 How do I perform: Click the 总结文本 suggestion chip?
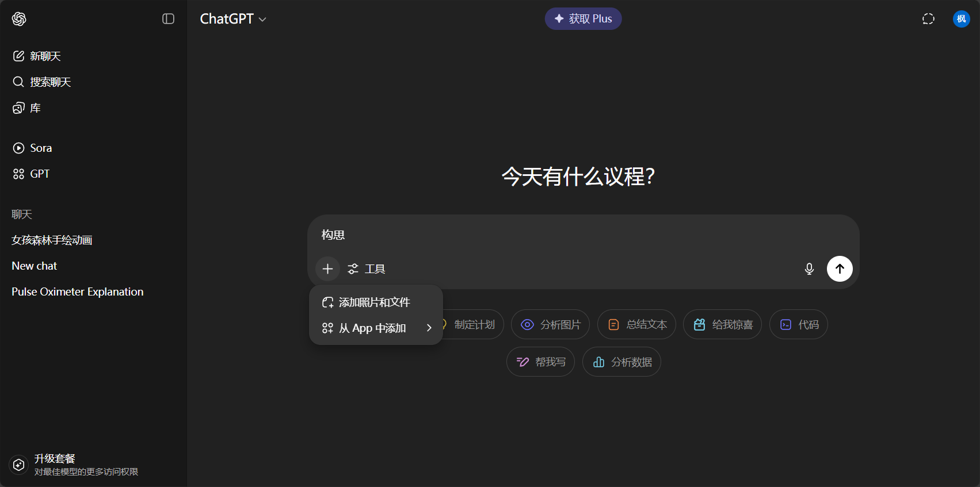[x=636, y=324]
